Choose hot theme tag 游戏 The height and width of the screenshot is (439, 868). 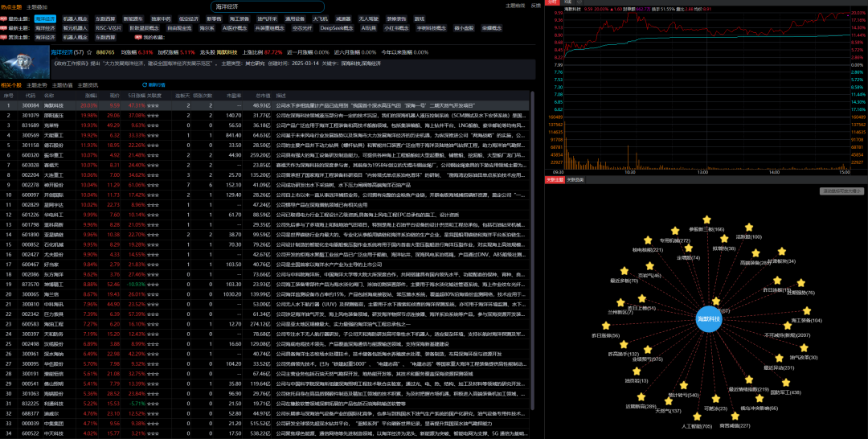[420, 18]
